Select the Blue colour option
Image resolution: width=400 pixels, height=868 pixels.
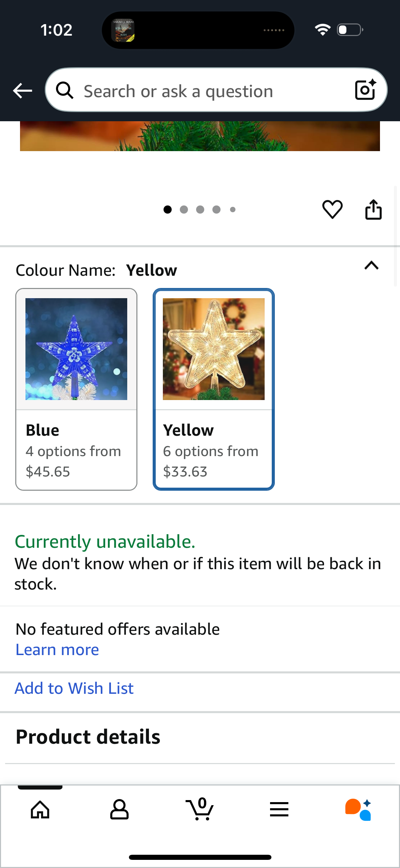(76, 389)
